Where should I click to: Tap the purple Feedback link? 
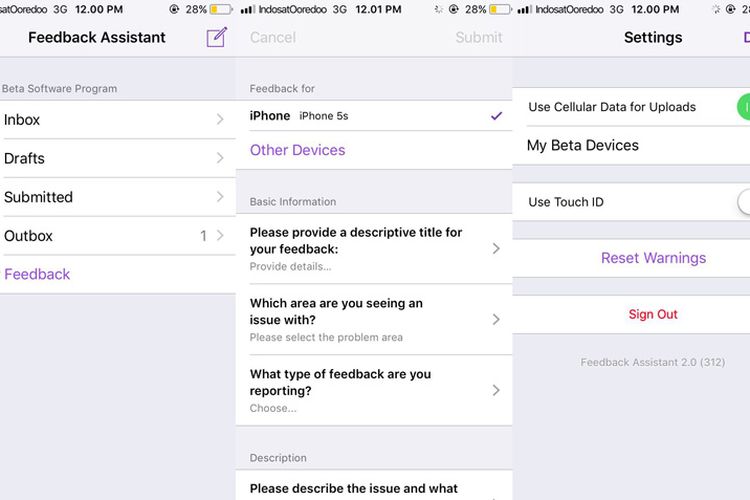pyautogui.click(x=37, y=274)
